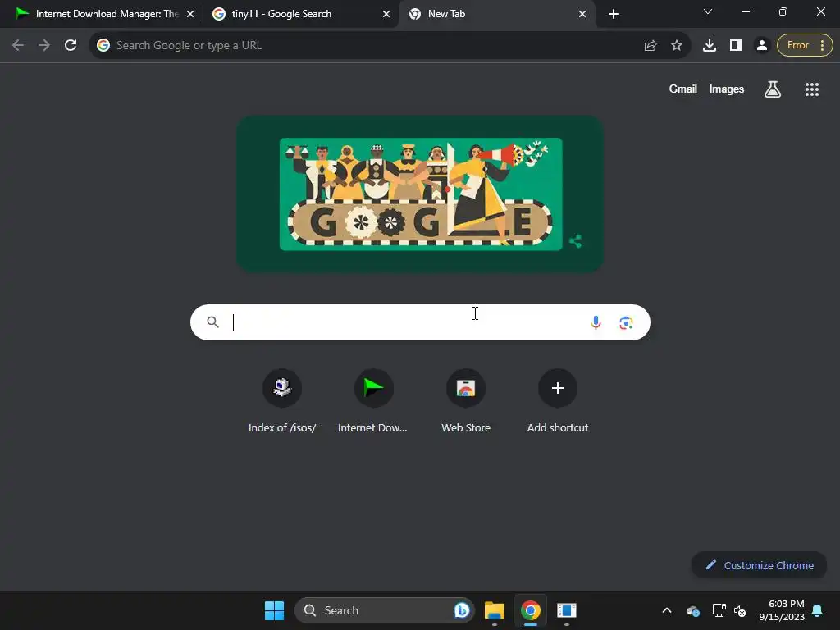840x630 pixels.
Task: Click the browser back arrow
Action: 18,46
